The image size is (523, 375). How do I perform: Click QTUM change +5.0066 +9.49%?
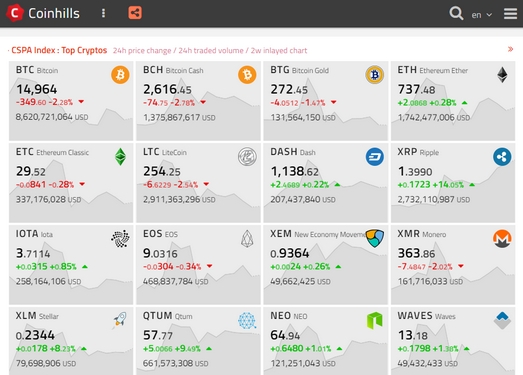177,349
